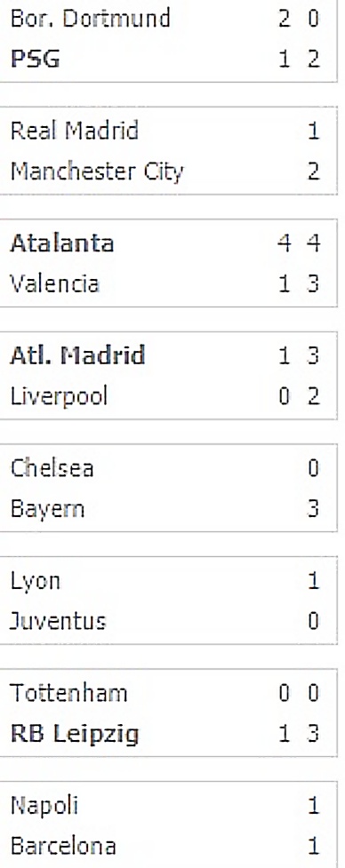Screen dimensions: 345x868
Task: Select the PSG team name
Action: point(35,60)
